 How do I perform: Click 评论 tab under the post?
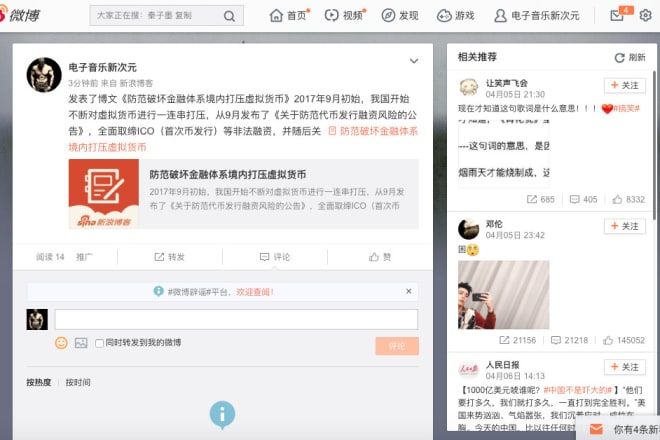pyautogui.click(x=275, y=257)
